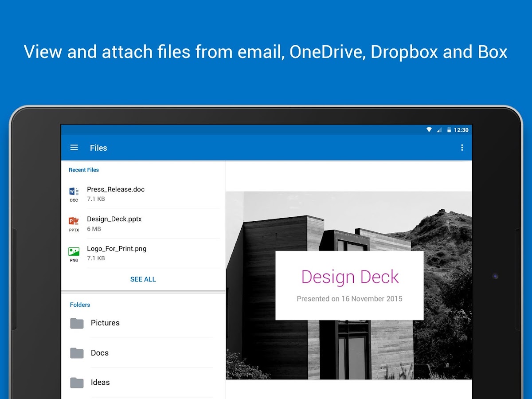Open the overflow options menu

coord(462,147)
